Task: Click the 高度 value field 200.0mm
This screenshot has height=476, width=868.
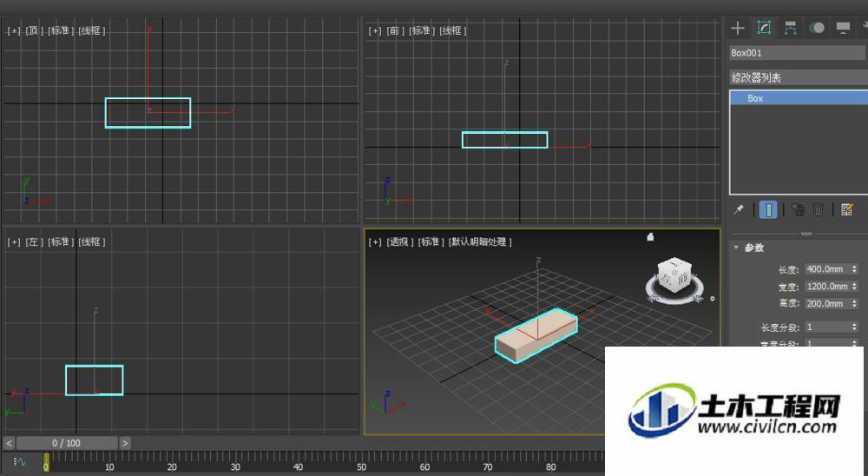Action: point(827,304)
